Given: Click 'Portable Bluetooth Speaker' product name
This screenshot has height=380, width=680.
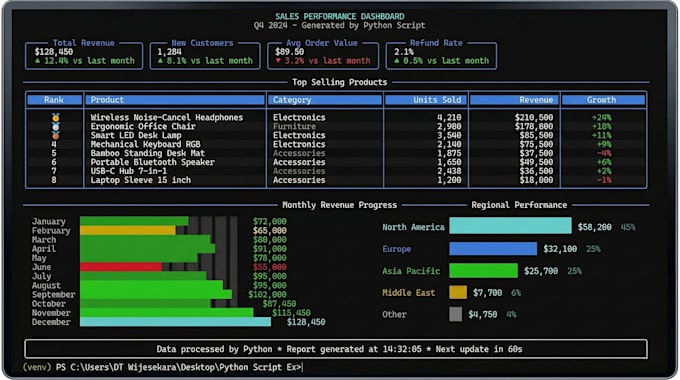Looking at the screenshot, I should [x=153, y=162].
